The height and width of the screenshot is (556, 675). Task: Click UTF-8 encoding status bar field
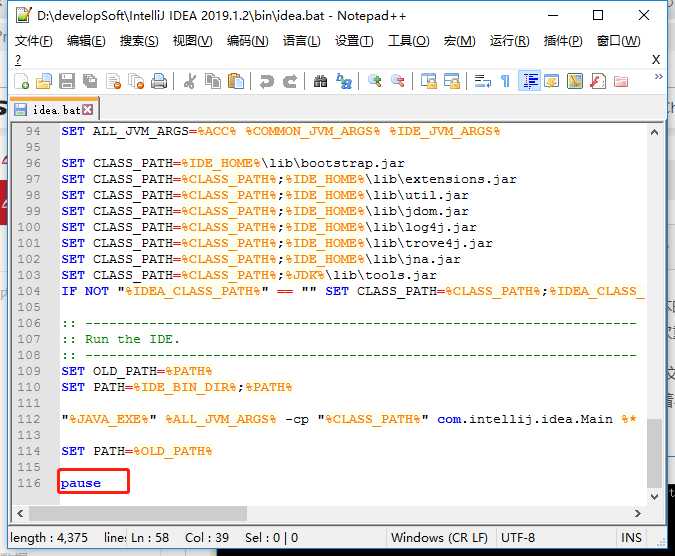(x=518, y=537)
